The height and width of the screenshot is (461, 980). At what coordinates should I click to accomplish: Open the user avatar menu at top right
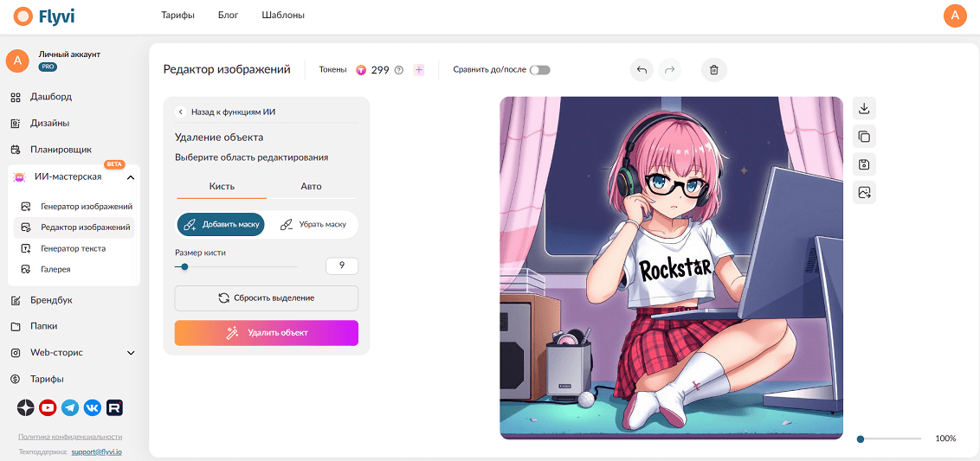(x=954, y=16)
